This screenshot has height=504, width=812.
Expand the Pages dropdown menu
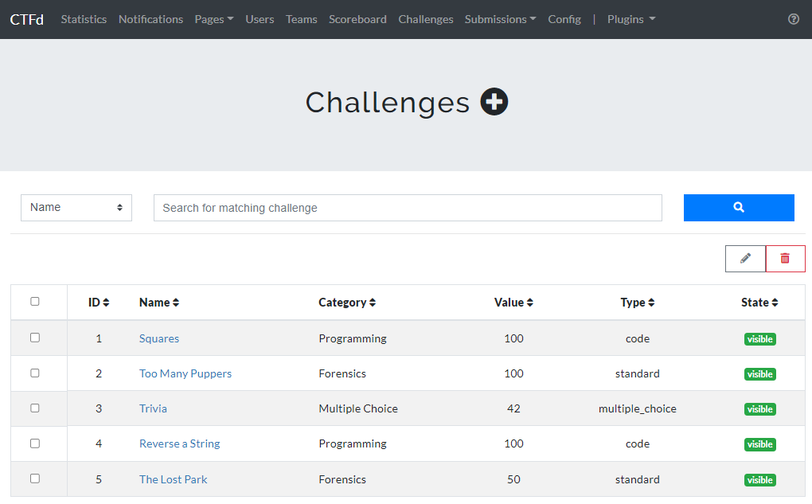tap(213, 19)
